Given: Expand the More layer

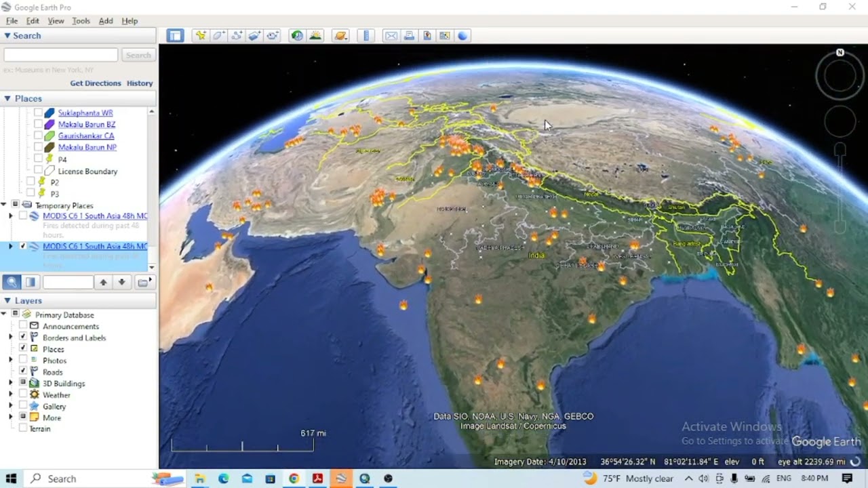Looking at the screenshot, I should click(x=11, y=418).
